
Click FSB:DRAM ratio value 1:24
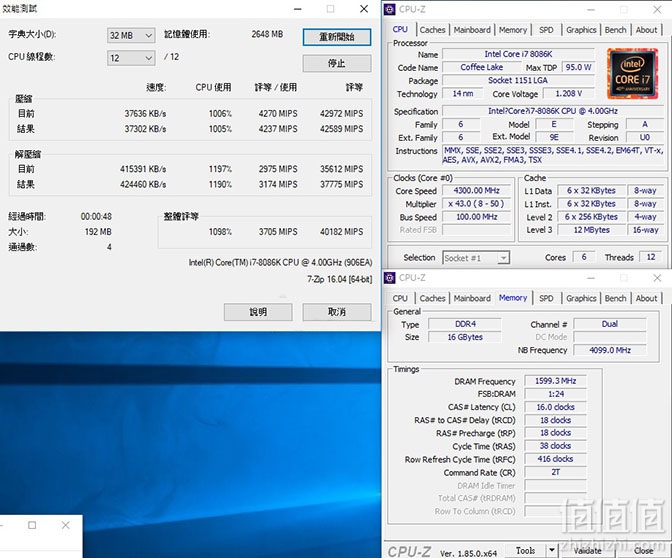click(x=555, y=394)
